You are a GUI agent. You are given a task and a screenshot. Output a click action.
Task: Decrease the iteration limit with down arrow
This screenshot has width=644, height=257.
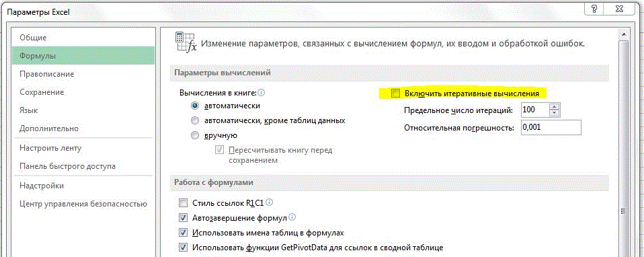555,114
